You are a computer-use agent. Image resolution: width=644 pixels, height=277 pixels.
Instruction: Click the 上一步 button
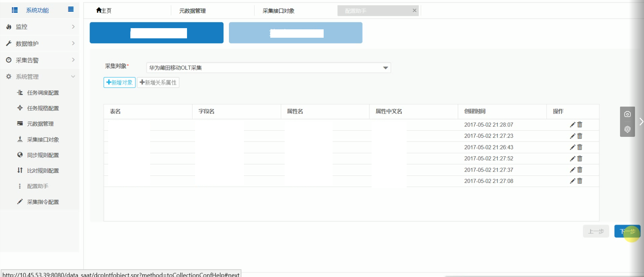tap(596, 231)
